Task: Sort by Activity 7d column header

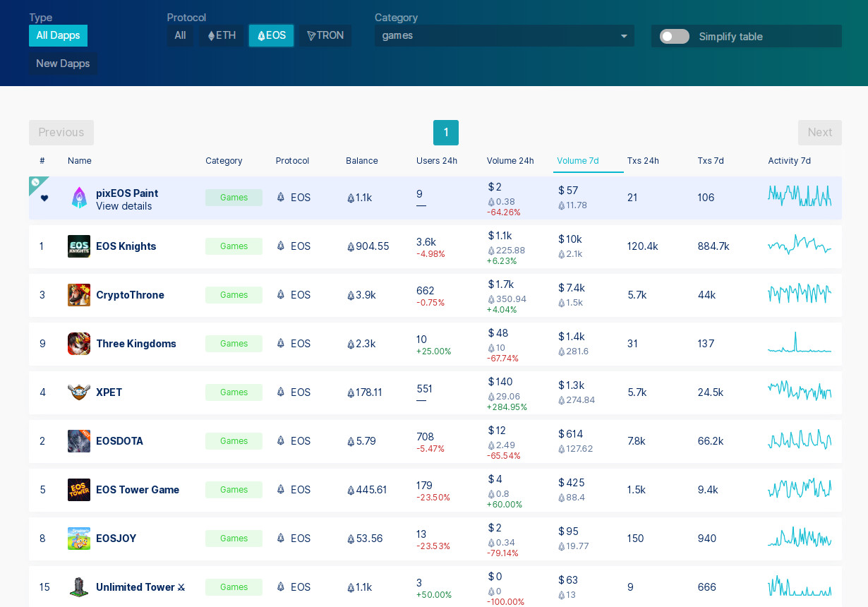Action: pyautogui.click(x=789, y=161)
